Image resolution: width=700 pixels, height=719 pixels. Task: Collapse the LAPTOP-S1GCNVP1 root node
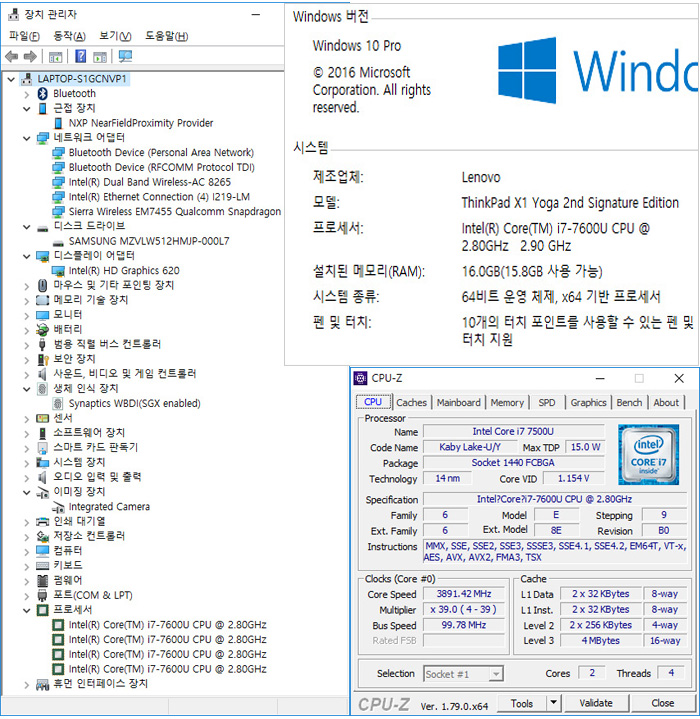[x=11, y=79]
